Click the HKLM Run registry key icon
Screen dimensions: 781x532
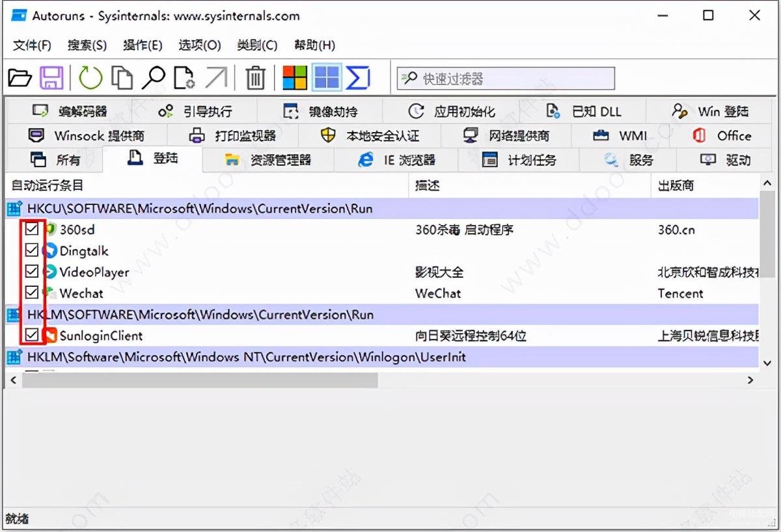(14, 314)
